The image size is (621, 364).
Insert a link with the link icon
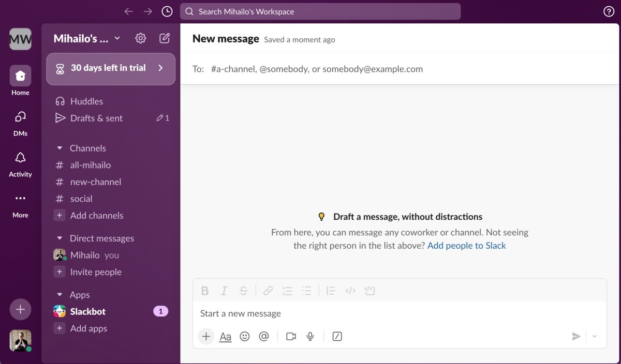click(268, 291)
